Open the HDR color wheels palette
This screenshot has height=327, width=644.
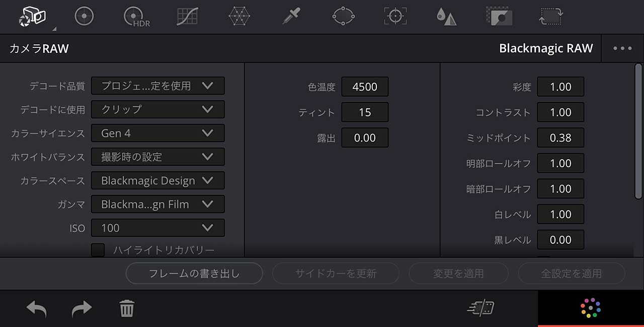click(x=136, y=16)
